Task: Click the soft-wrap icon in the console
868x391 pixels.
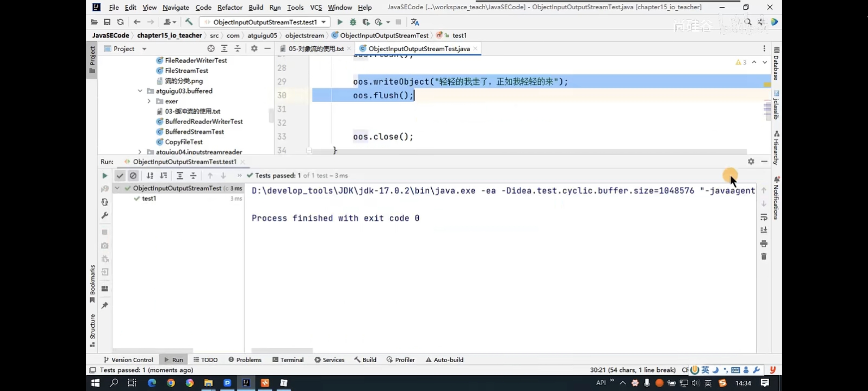Action: [763, 217]
